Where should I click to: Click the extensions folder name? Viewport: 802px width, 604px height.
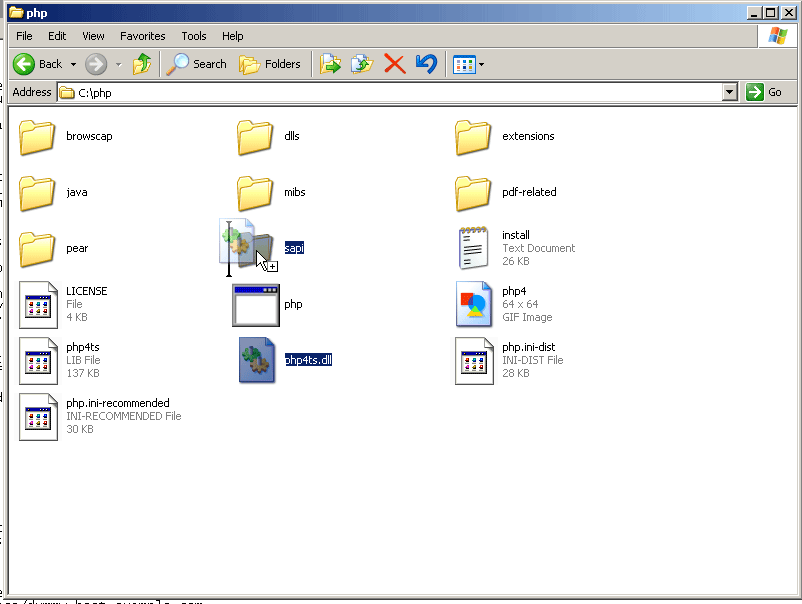point(528,136)
